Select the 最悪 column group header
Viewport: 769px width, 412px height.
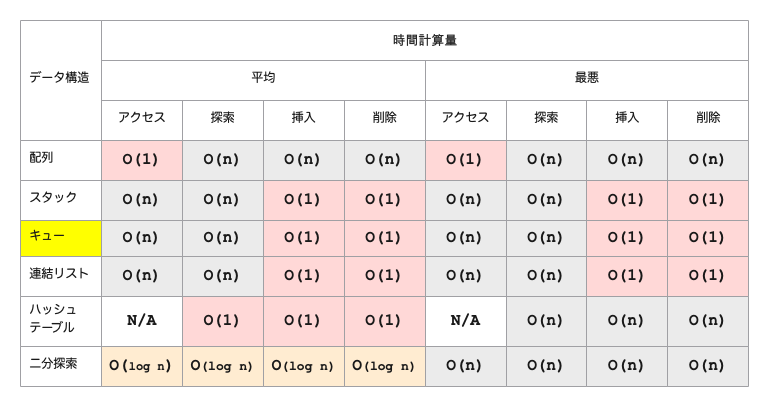[586, 79]
